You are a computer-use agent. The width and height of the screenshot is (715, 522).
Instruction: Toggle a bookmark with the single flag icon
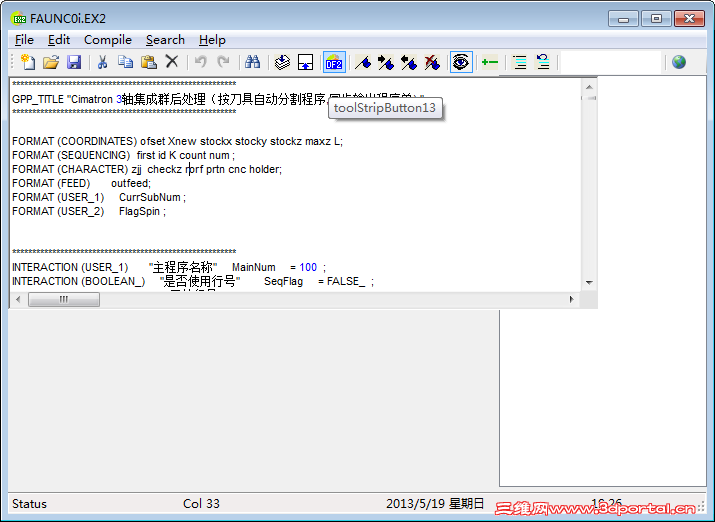pyautogui.click(x=363, y=62)
